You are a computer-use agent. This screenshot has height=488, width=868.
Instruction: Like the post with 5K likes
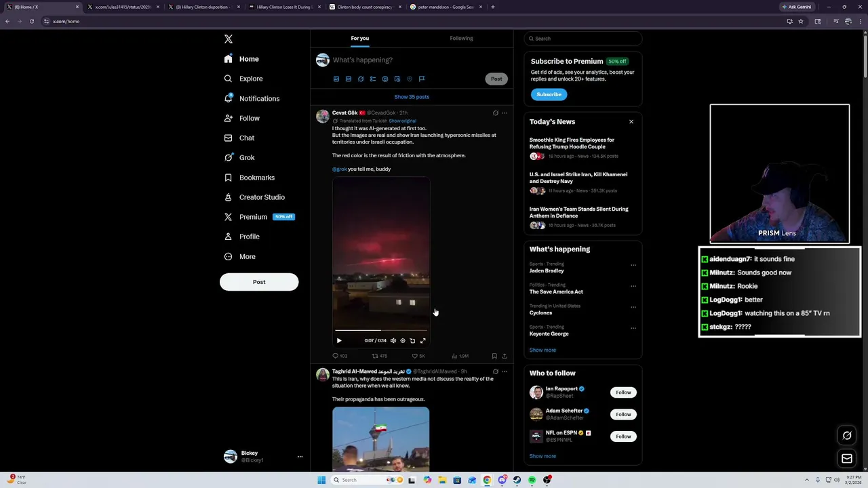pyautogui.click(x=418, y=356)
